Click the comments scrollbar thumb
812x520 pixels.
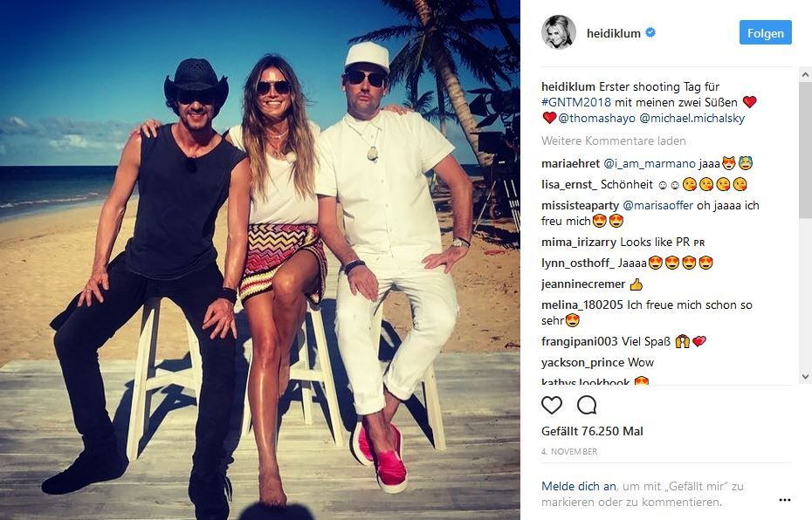pos(805,150)
